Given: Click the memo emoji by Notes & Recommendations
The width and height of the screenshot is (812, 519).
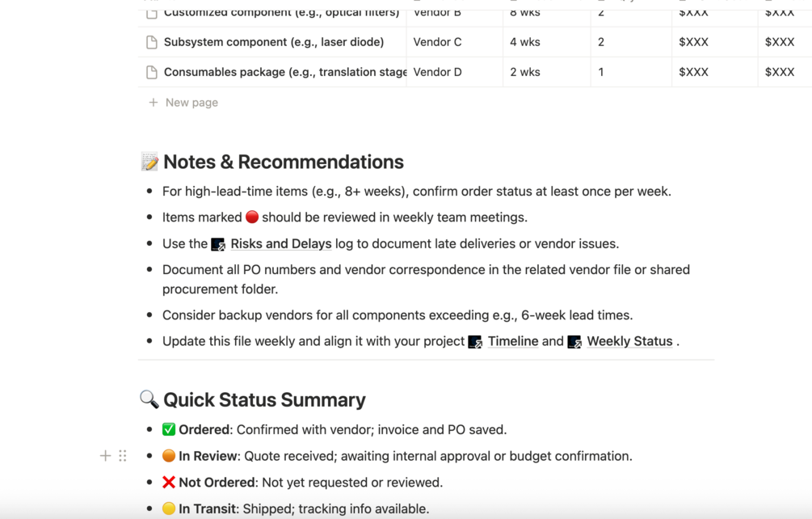Looking at the screenshot, I should (x=149, y=162).
